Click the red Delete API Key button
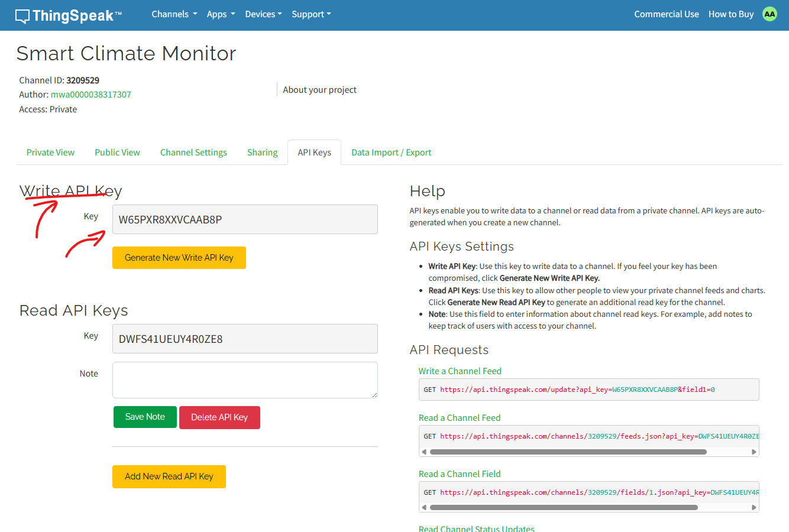 (219, 417)
